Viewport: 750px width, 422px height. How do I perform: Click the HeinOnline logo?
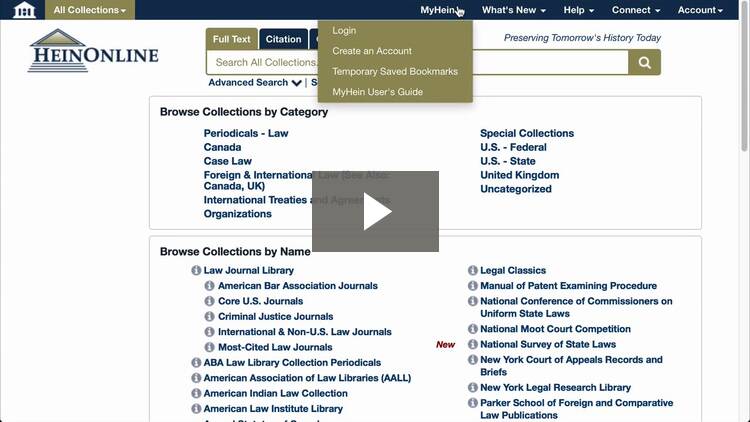93,51
